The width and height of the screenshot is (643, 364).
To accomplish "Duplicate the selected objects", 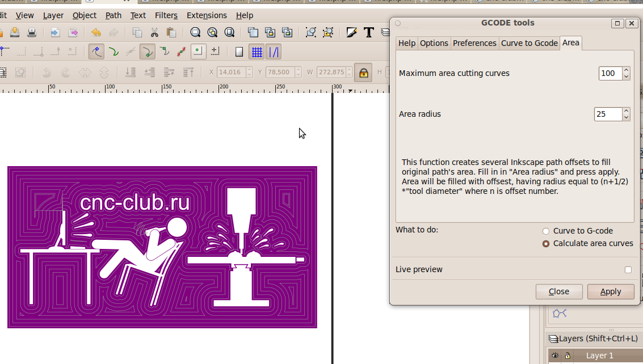I will (x=253, y=32).
